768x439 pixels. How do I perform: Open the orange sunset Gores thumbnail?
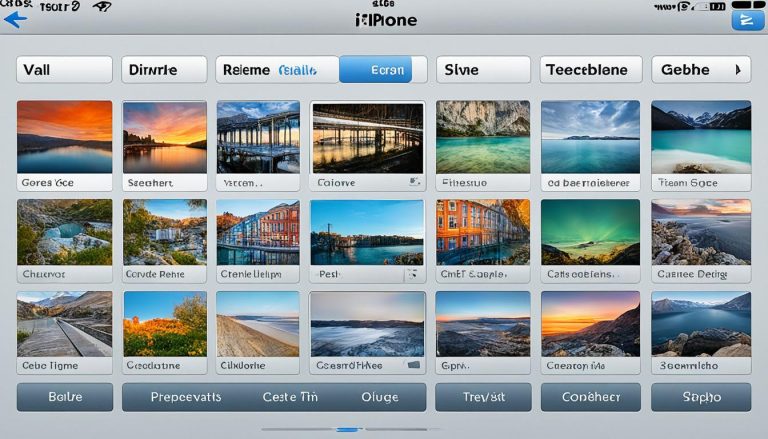[65, 137]
